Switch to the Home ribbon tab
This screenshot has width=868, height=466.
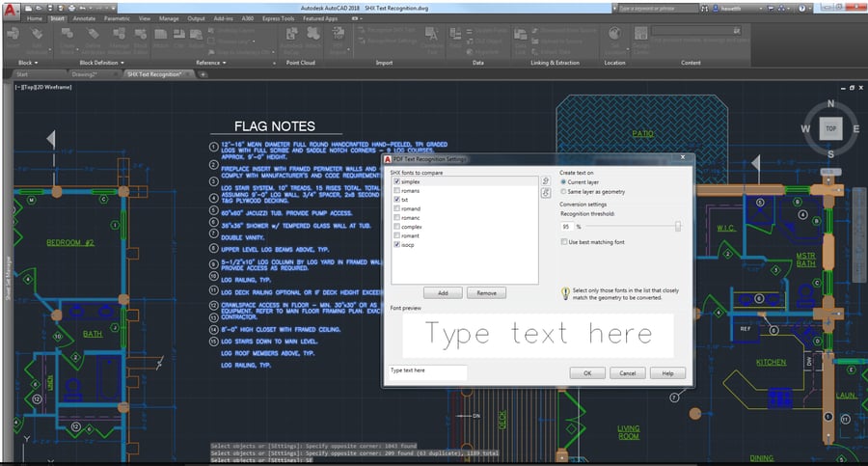[35, 18]
